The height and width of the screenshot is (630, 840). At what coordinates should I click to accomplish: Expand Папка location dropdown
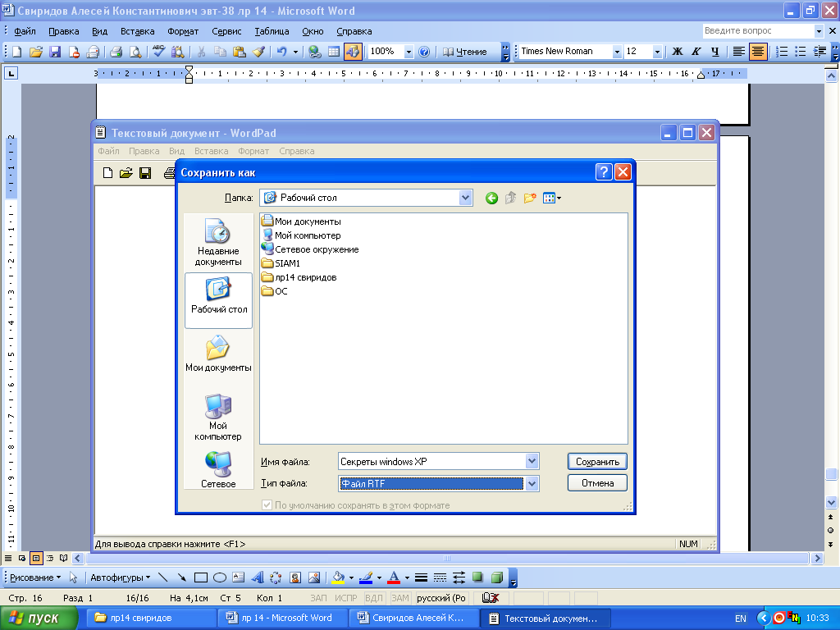coord(466,198)
